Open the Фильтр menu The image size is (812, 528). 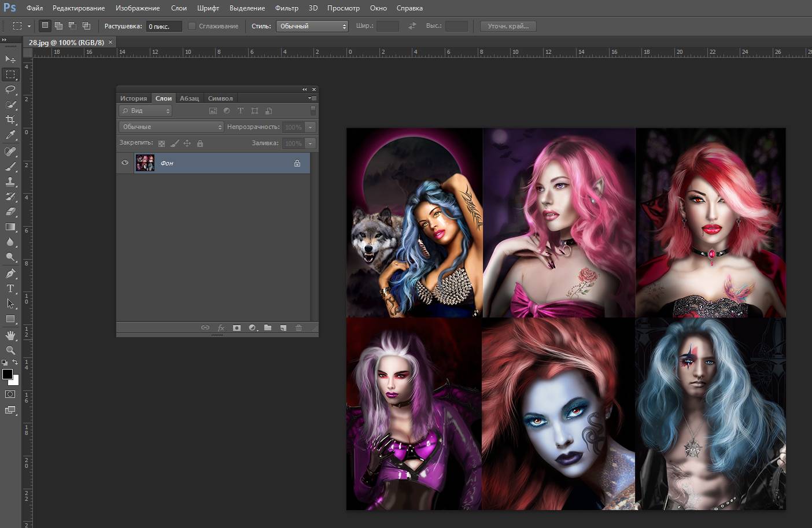click(286, 8)
